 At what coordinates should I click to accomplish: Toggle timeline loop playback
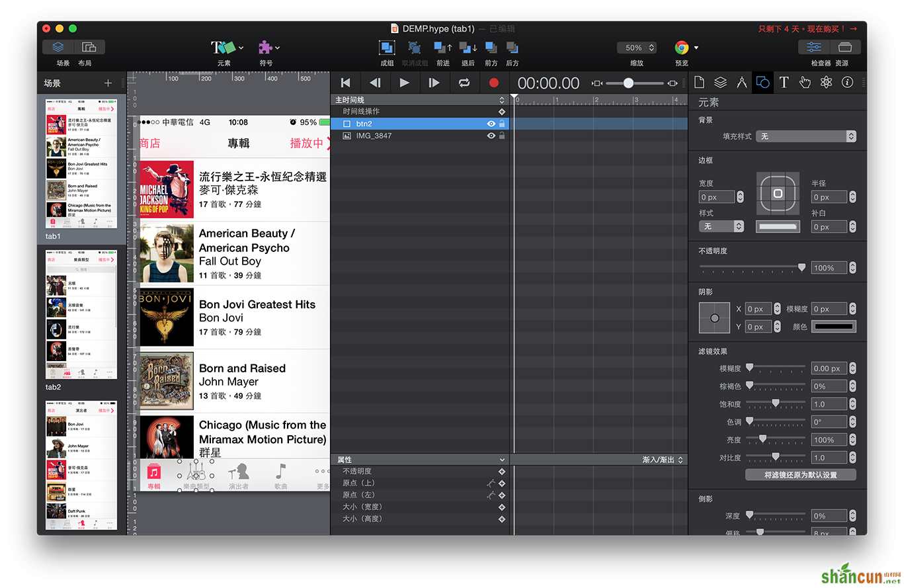(464, 83)
